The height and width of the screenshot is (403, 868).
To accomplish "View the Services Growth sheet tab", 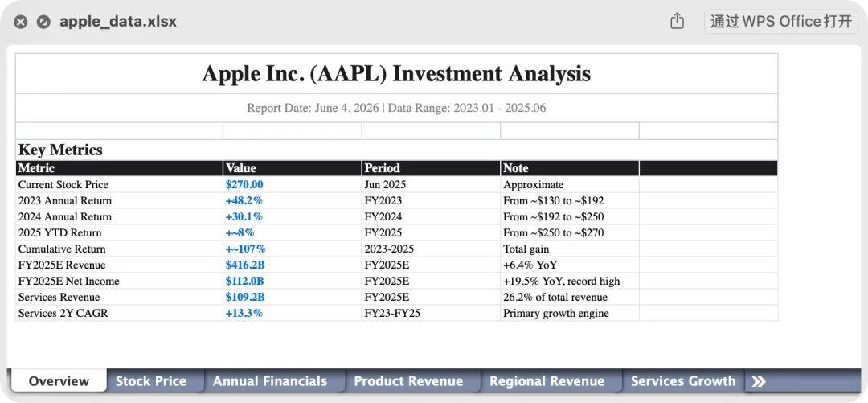I will point(683,381).
